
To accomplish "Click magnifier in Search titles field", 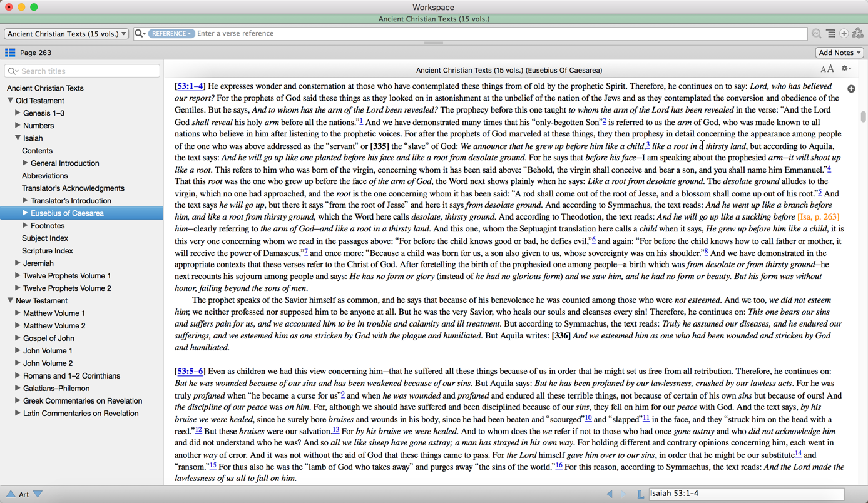I will pos(13,71).
